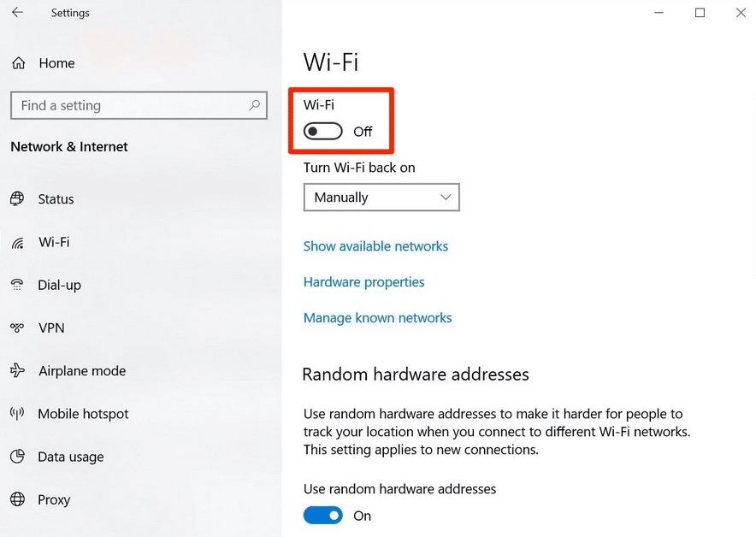756x537 pixels.
Task: Open the Mobile hotspot antenna icon
Action: tap(17, 414)
